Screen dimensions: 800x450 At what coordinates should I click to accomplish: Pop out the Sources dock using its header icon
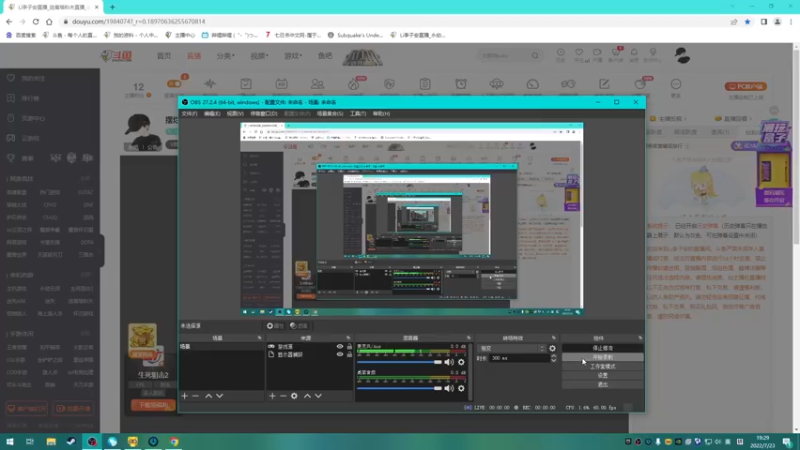tap(348, 338)
